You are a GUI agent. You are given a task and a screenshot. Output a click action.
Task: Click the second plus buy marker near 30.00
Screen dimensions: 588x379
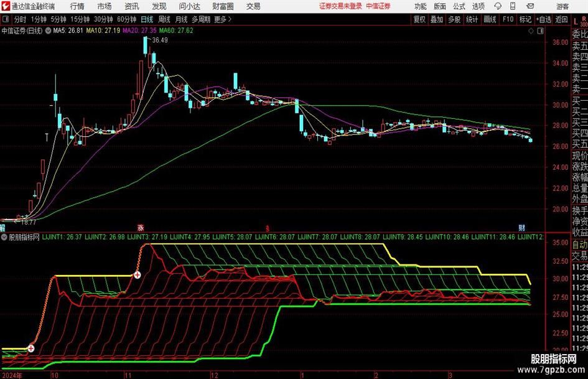click(138, 275)
